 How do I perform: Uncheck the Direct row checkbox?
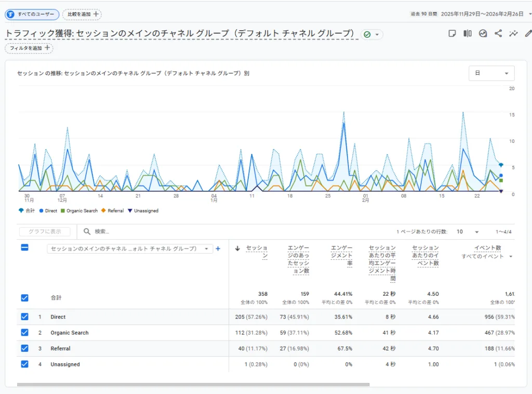point(24,317)
